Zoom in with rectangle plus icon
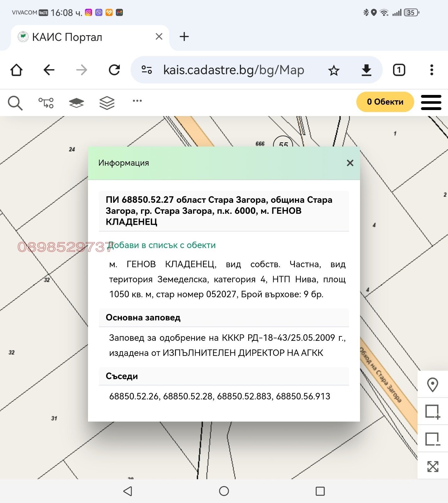The height and width of the screenshot is (503, 448). pyautogui.click(x=433, y=412)
